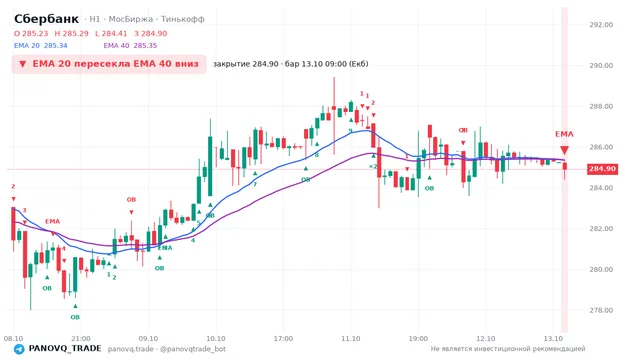This screenshot has width=640, height=360.
Task: Click the 12.10 date axis label
Action: coord(486,339)
